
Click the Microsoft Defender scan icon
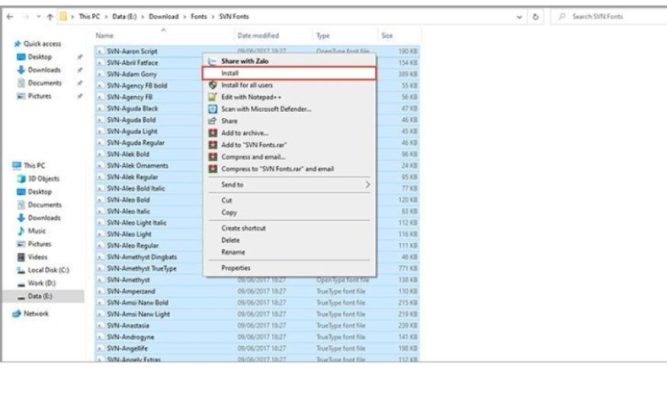[x=212, y=108]
